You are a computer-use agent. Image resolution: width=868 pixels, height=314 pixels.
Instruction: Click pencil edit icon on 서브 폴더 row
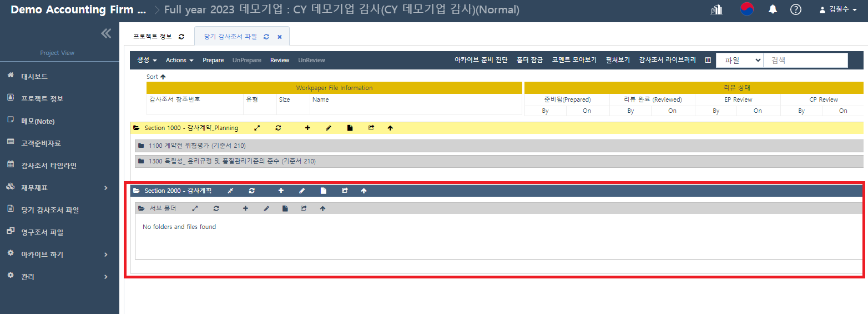point(266,208)
